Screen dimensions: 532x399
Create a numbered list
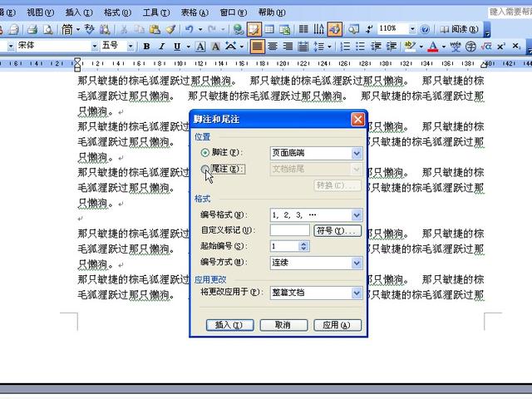pyautogui.click(x=345, y=47)
